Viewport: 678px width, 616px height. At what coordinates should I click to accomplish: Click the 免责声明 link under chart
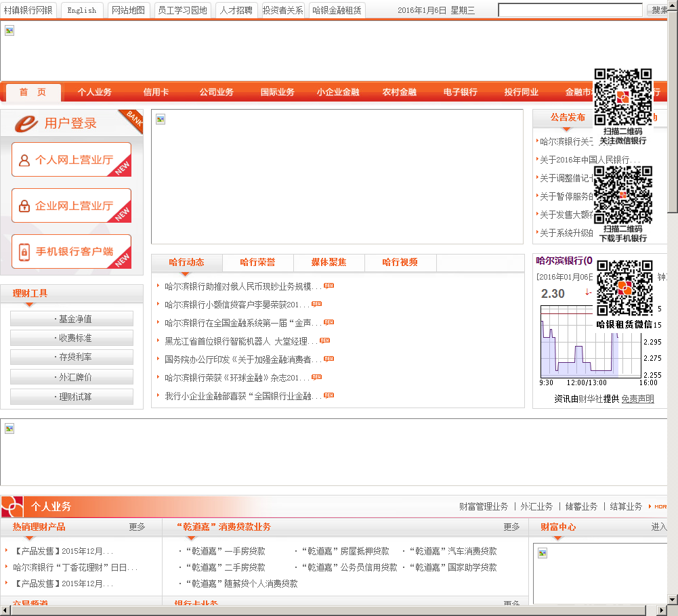tap(638, 399)
